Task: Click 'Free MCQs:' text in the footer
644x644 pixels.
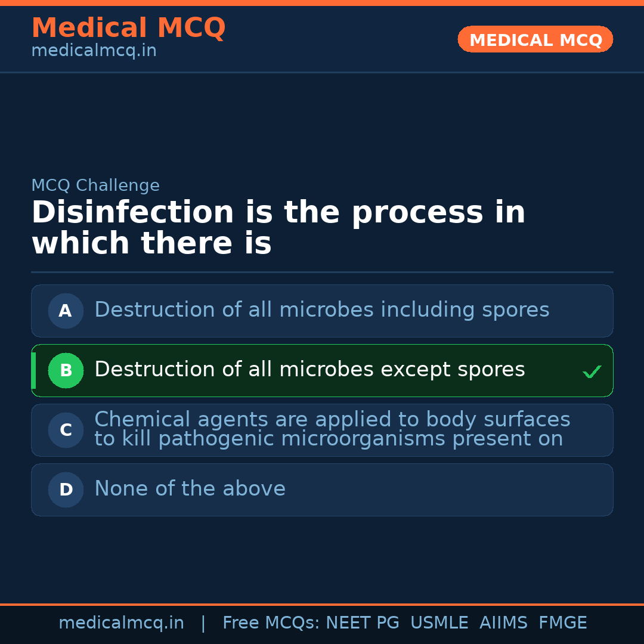Action: [271, 623]
